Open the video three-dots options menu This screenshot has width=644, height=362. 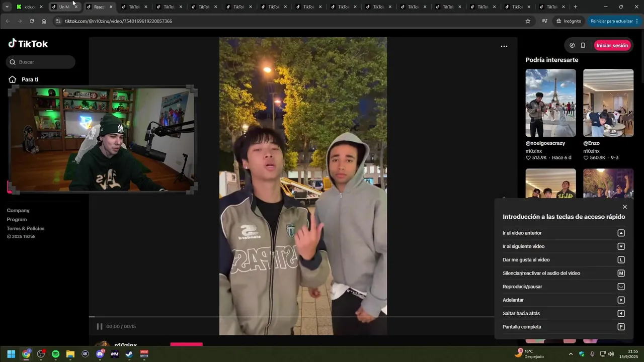[504, 46]
